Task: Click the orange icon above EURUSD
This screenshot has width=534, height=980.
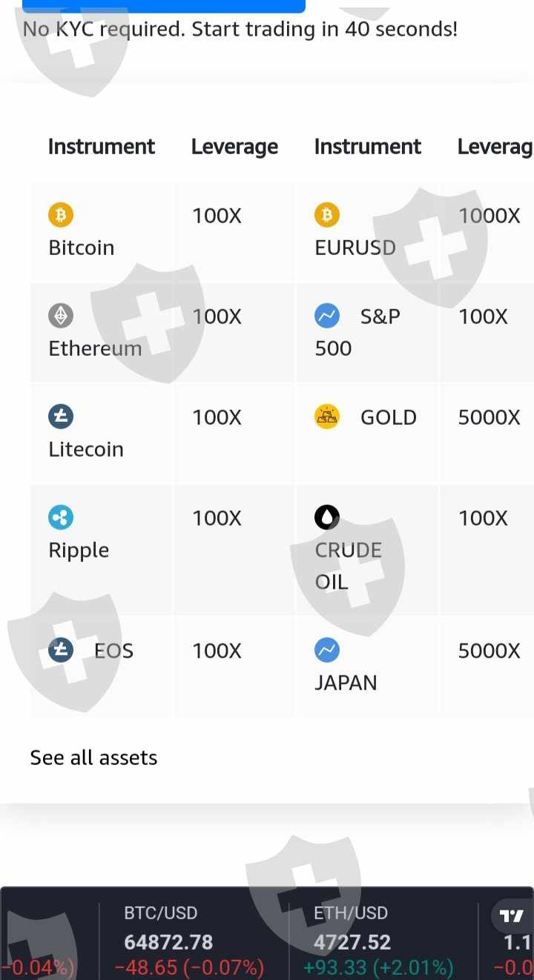Action: click(x=327, y=216)
